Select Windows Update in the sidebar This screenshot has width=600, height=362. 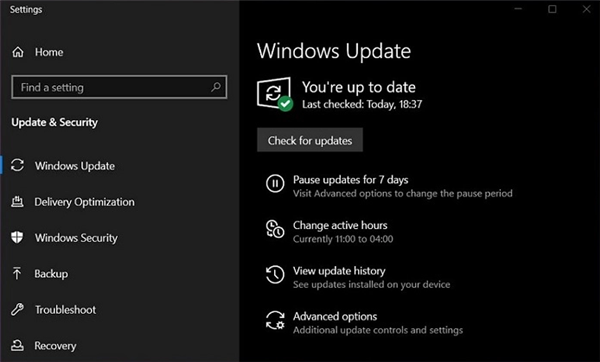75,166
